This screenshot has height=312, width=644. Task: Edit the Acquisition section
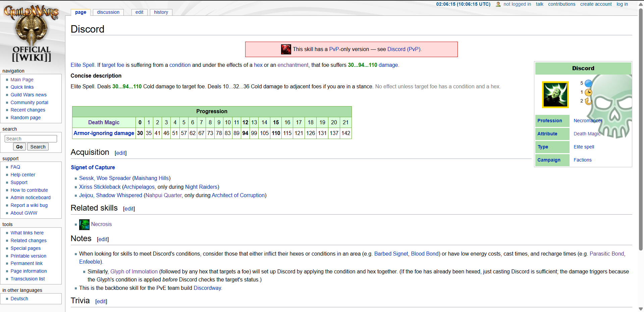(x=120, y=153)
